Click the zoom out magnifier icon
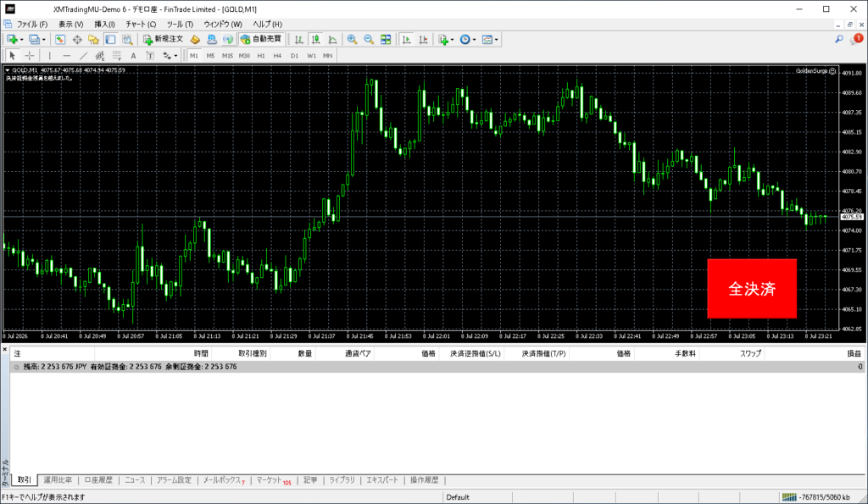The image size is (868, 504). (x=369, y=39)
